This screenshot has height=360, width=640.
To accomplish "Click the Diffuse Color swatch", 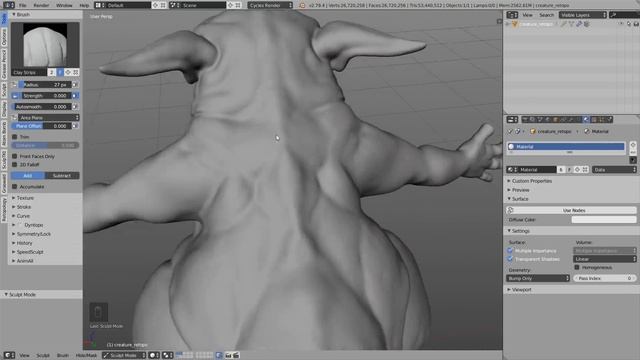I will (604, 220).
